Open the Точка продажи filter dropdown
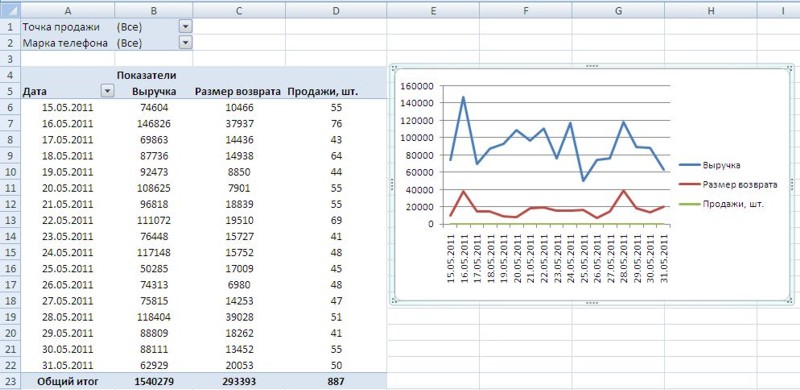The image size is (800, 390). point(186,27)
